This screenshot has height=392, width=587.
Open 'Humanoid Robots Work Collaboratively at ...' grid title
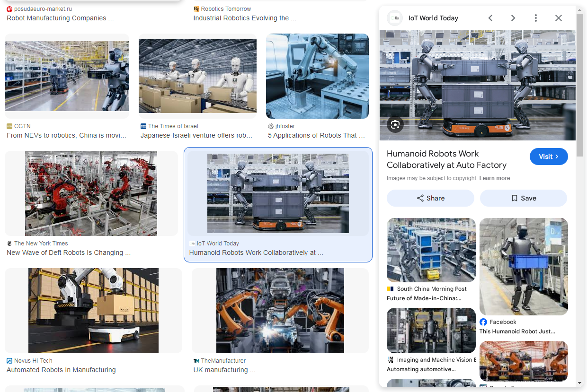256,253
